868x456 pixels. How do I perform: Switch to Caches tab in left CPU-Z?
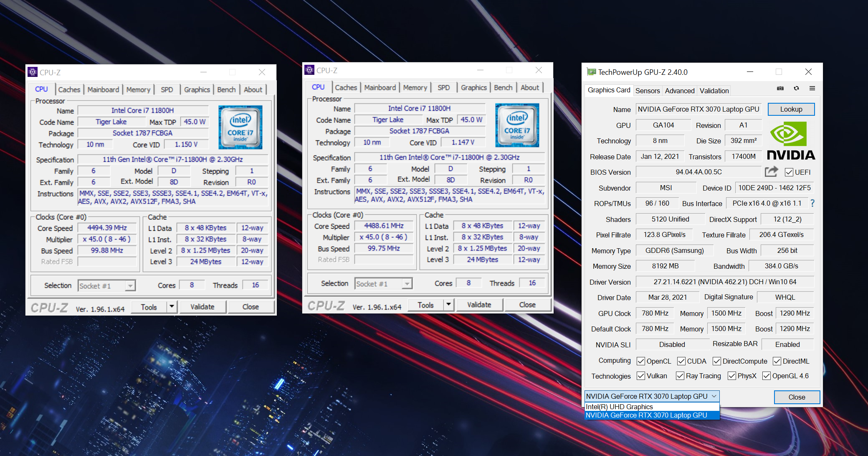pyautogui.click(x=69, y=89)
